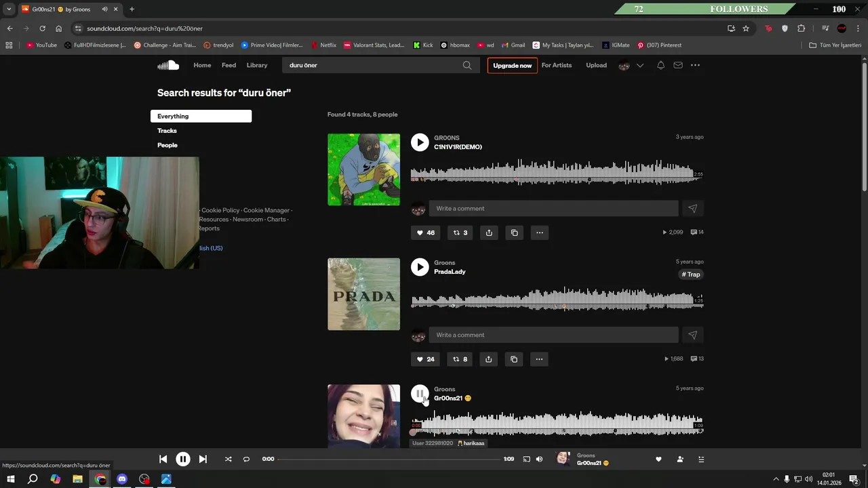This screenshot has height=488, width=868.
Task: Open the GROONS artist link on C1N1V1R(DEMO)
Action: click(x=447, y=138)
